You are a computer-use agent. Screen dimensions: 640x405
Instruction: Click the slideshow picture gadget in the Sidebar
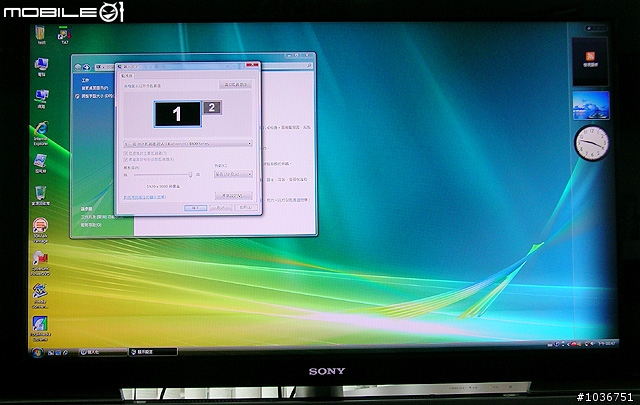click(591, 106)
